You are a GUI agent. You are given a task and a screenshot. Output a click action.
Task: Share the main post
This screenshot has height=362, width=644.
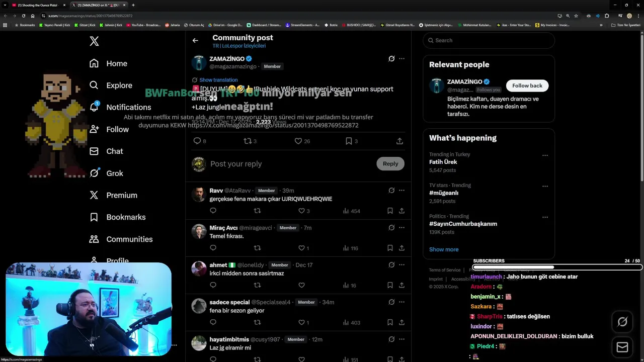[x=399, y=141]
